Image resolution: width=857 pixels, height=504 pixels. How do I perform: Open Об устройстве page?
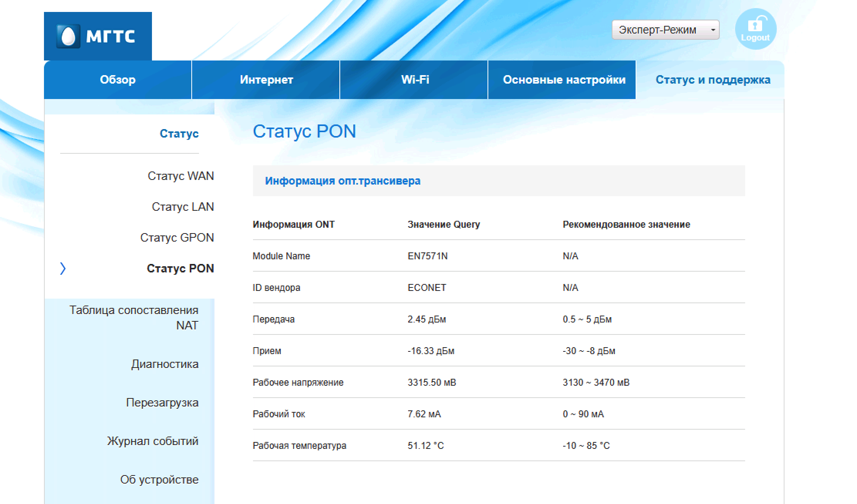point(159,480)
